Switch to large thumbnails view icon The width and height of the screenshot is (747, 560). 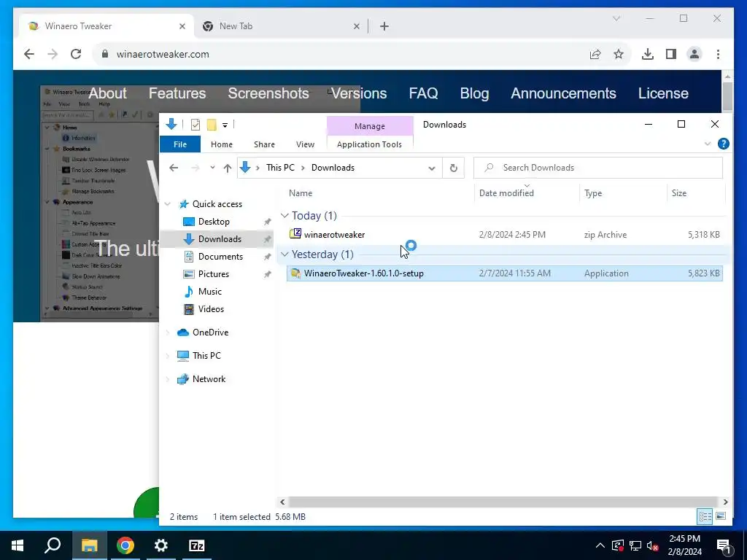pos(721,516)
